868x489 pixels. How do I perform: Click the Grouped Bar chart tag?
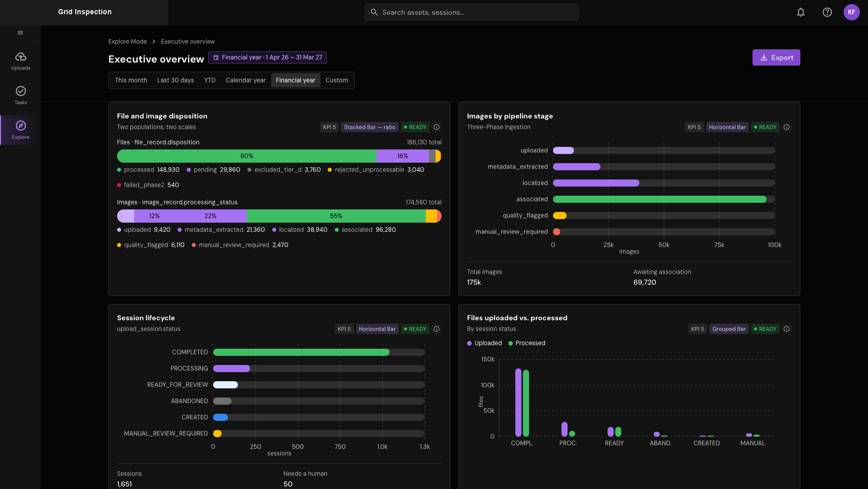729,329
